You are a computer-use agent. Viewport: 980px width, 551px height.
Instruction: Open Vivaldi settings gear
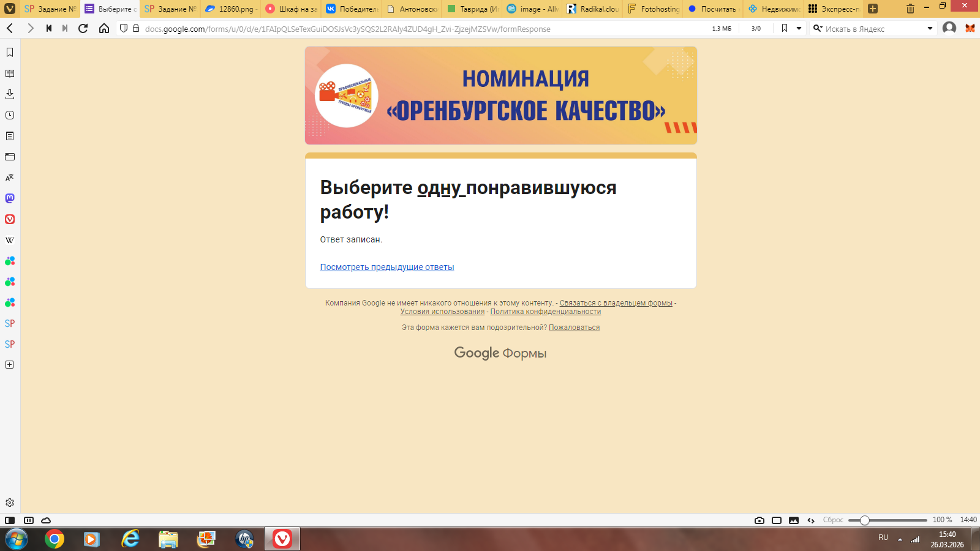[10, 503]
